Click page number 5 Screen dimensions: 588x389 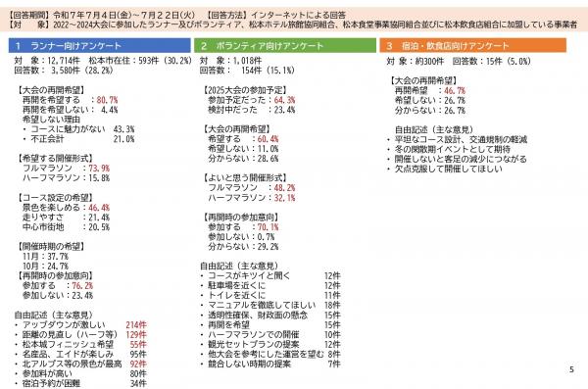click(x=571, y=369)
